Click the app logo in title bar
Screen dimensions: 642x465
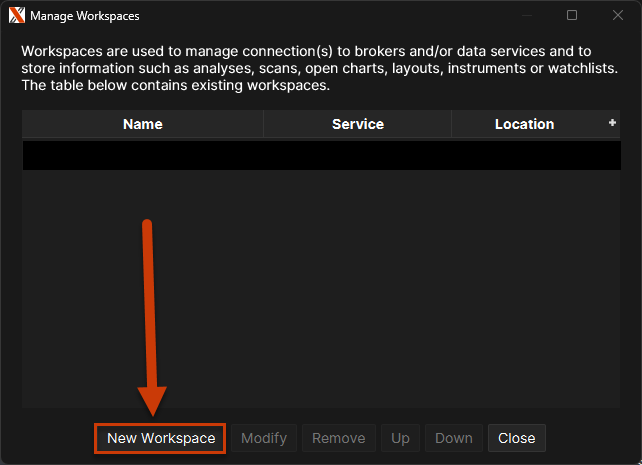click(16, 16)
